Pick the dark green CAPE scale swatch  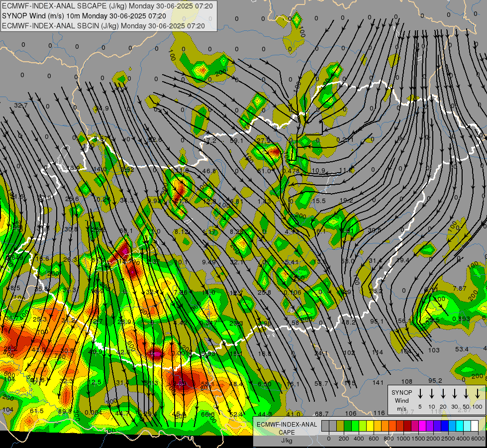tap(348, 426)
